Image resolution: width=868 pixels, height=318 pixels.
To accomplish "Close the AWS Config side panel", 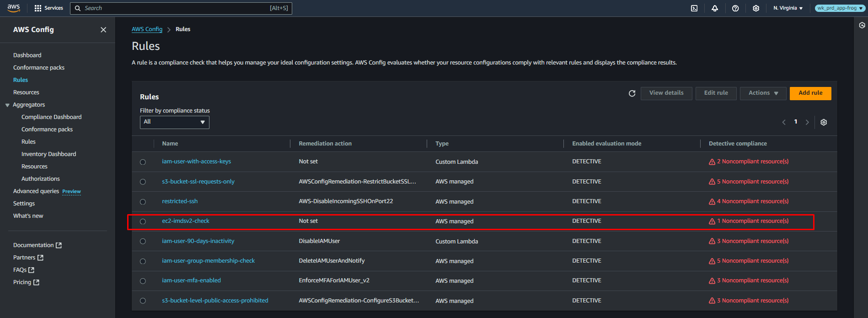I will coord(103,30).
